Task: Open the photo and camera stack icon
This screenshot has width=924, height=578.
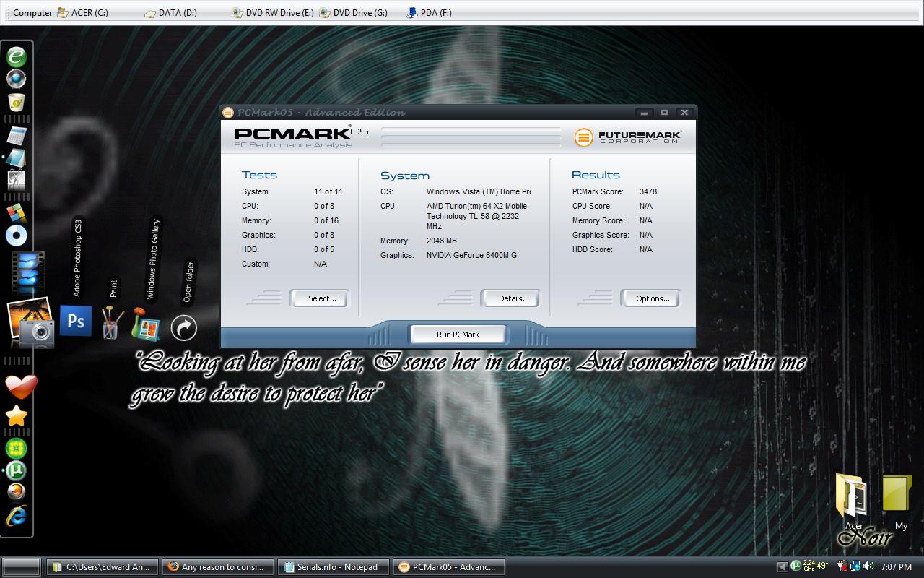Action: 30,322
